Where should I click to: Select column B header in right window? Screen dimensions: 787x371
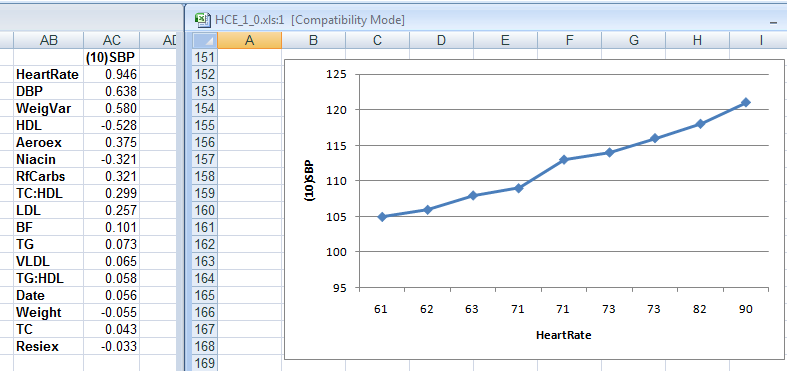click(313, 40)
